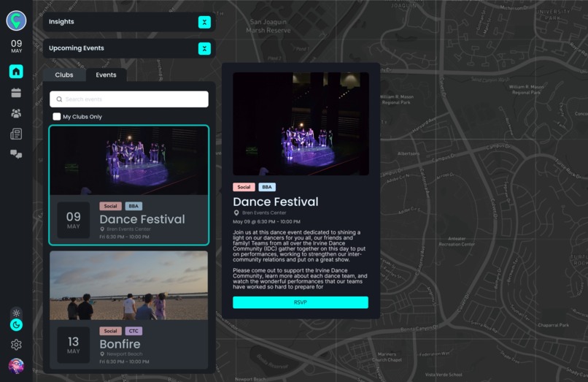Click Bren Events Center in detail panel
Screen dimensions: 588x382
pos(264,213)
